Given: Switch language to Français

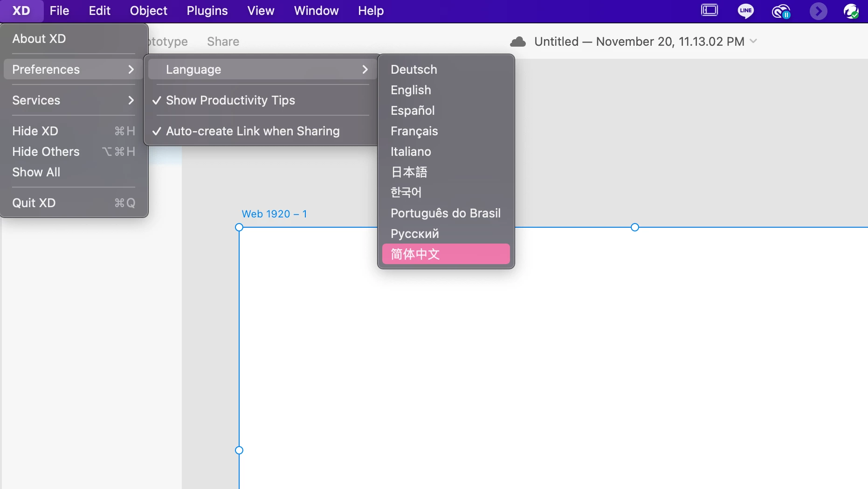Looking at the screenshot, I should (x=446, y=131).
